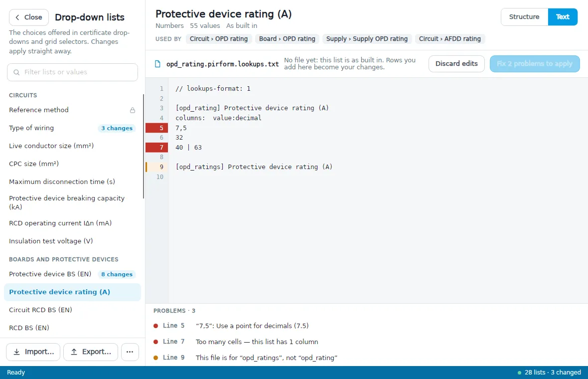Click Supply › Supply OPD rating chip

click(367, 39)
